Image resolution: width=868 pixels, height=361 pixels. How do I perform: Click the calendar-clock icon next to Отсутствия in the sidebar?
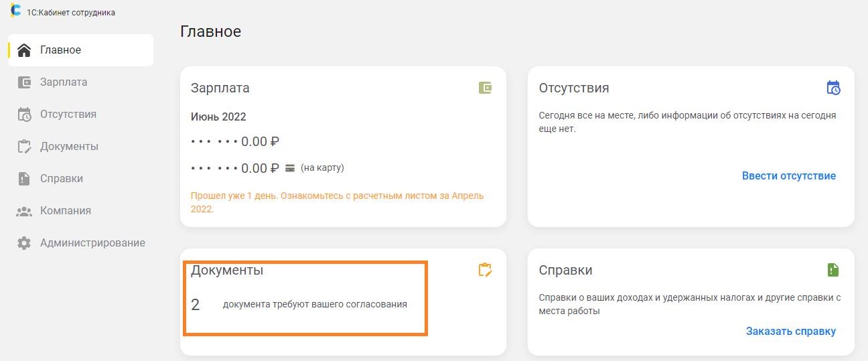tap(24, 115)
